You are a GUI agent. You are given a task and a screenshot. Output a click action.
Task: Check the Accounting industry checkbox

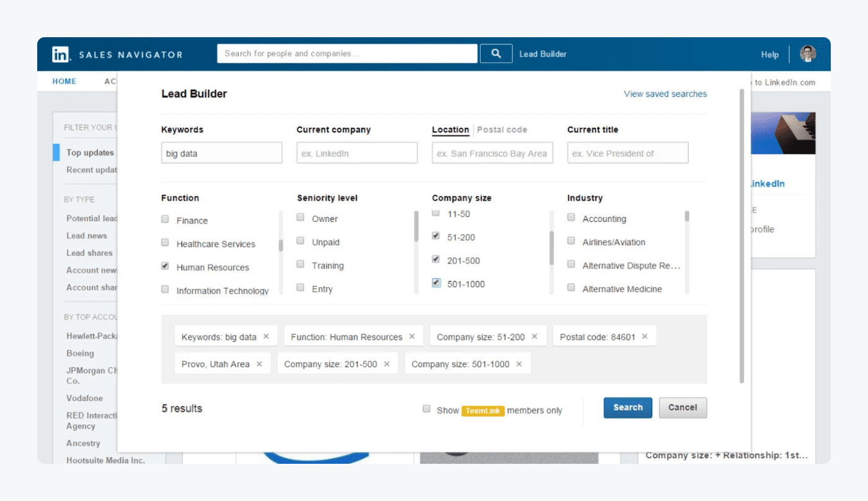[x=571, y=218]
